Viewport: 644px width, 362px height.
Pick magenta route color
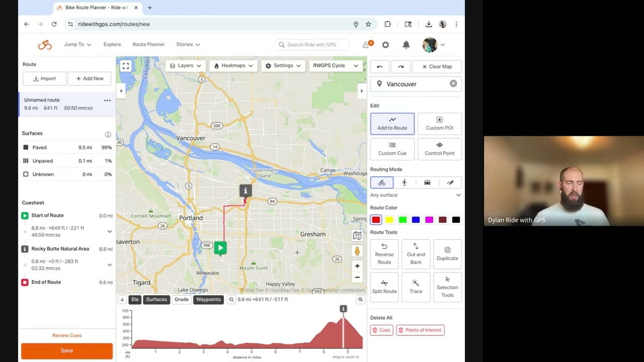pyautogui.click(x=429, y=220)
